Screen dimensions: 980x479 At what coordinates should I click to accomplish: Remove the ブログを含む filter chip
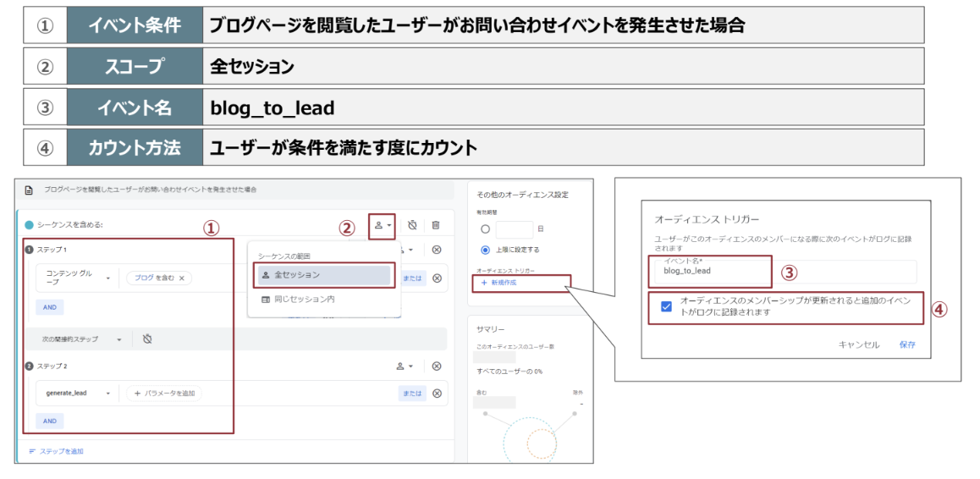click(181, 278)
